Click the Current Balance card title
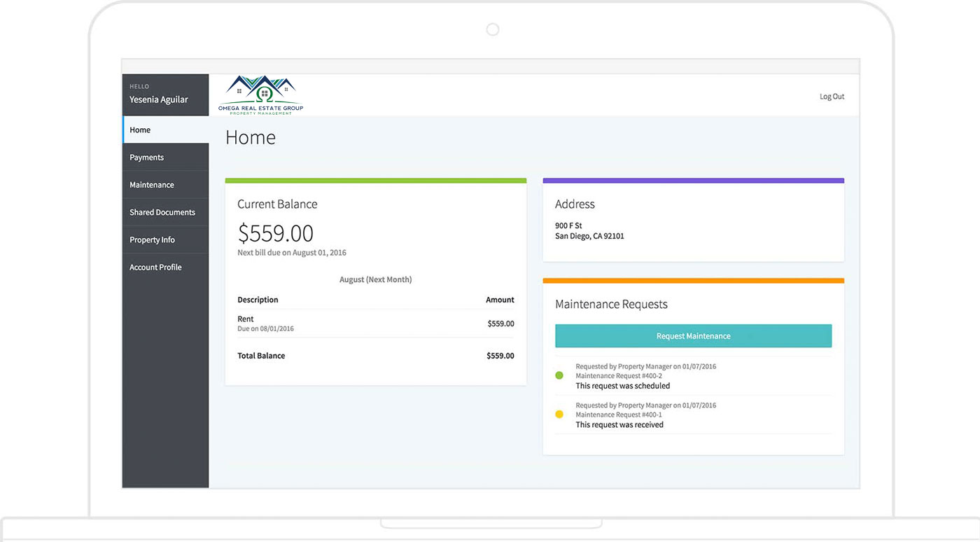 pos(277,204)
